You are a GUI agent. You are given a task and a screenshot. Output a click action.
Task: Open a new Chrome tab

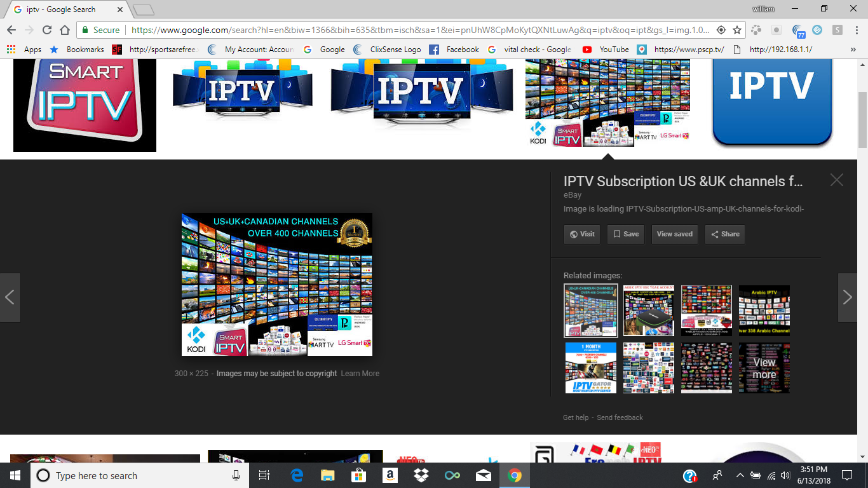click(144, 10)
